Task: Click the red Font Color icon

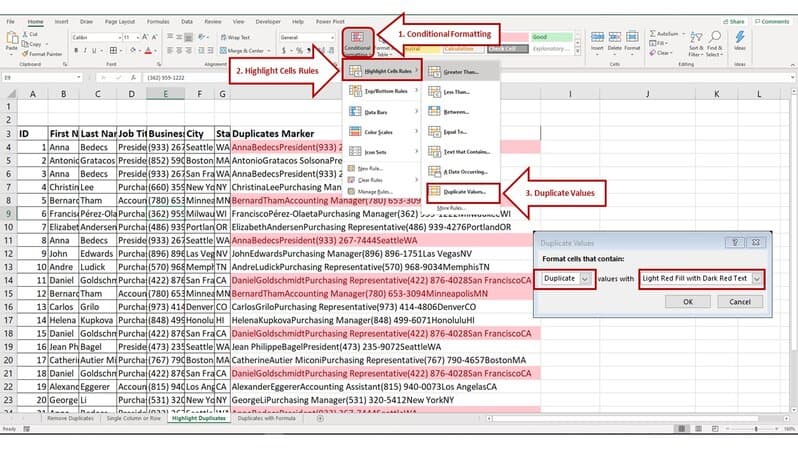Action: coord(148,50)
